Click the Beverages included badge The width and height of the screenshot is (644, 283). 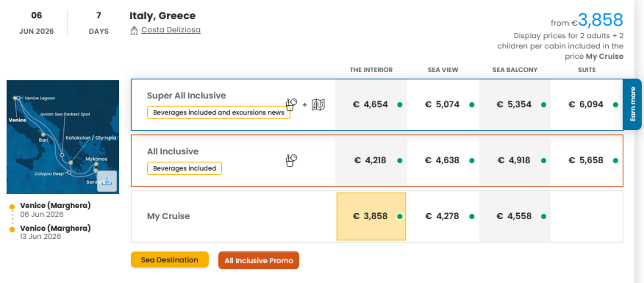point(184,168)
